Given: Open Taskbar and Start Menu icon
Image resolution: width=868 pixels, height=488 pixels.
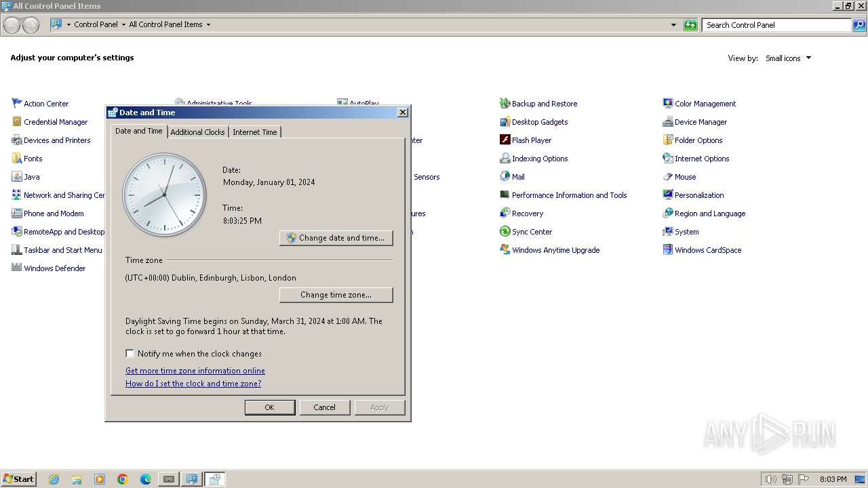Looking at the screenshot, I should (x=17, y=250).
